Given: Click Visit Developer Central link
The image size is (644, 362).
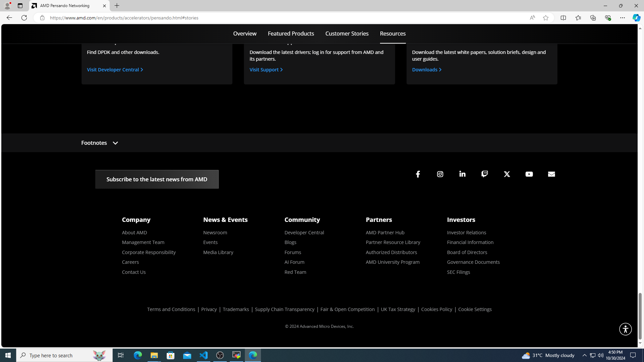Looking at the screenshot, I should pos(115,70).
